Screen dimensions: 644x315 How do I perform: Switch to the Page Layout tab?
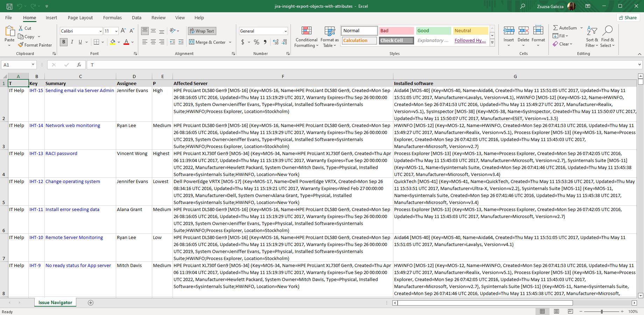click(x=80, y=18)
